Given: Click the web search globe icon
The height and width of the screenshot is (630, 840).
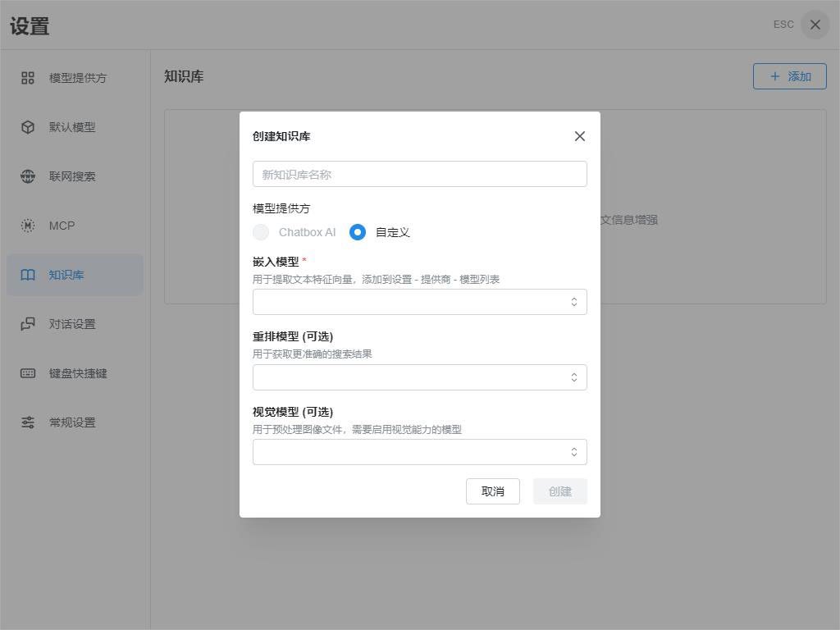Looking at the screenshot, I should coord(27,176).
